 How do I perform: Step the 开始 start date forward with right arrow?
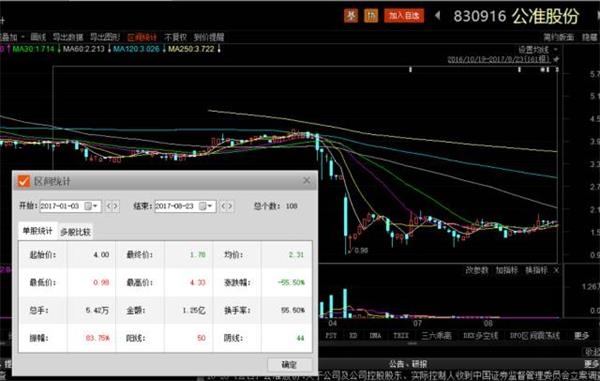tap(116, 206)
